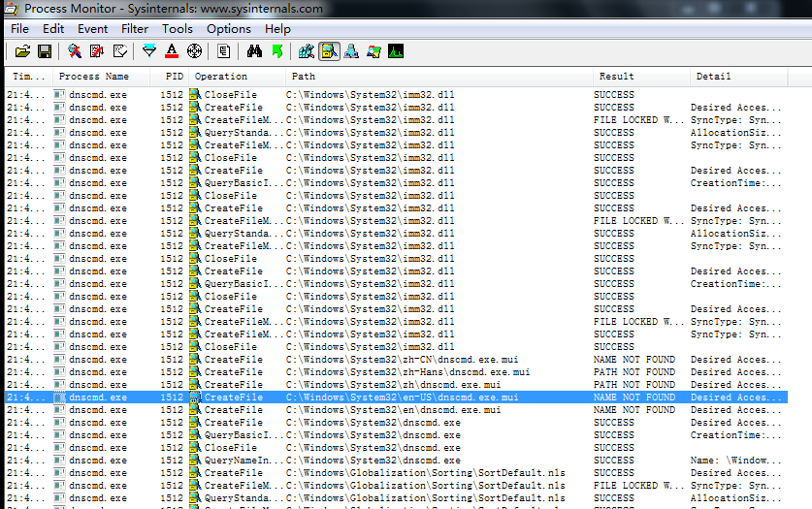
Task: Select the CreateFile row for SortDefault.nls
Action: point(396,473)
